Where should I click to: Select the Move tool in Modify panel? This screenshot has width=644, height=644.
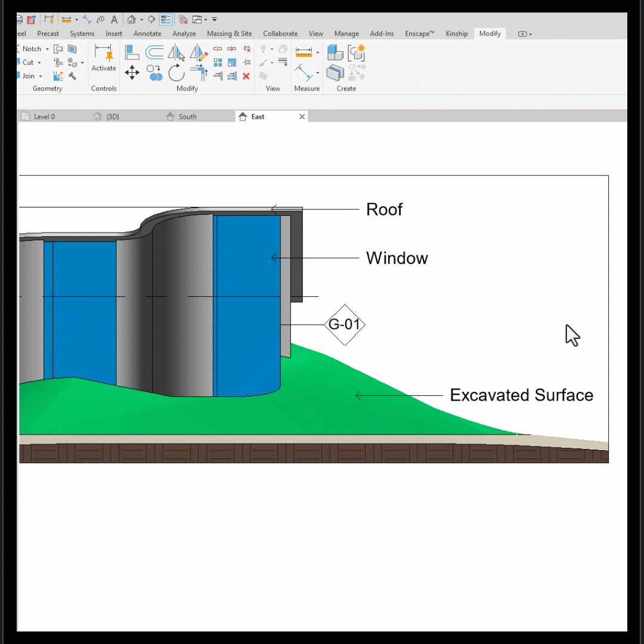132,73
